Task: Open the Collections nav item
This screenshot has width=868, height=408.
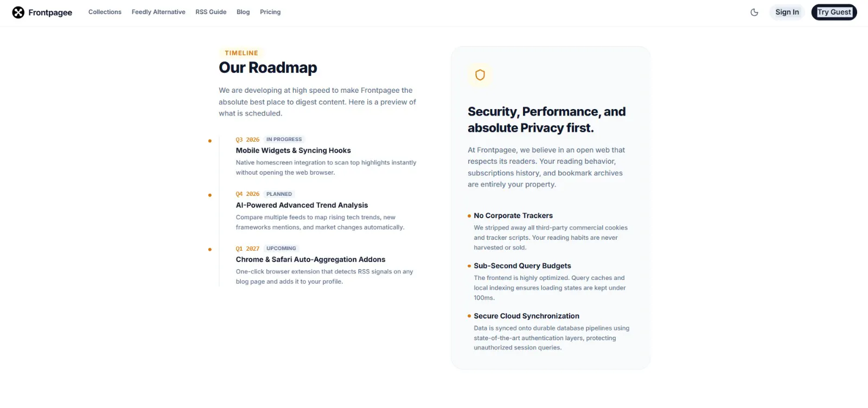Action: [105, 12]
